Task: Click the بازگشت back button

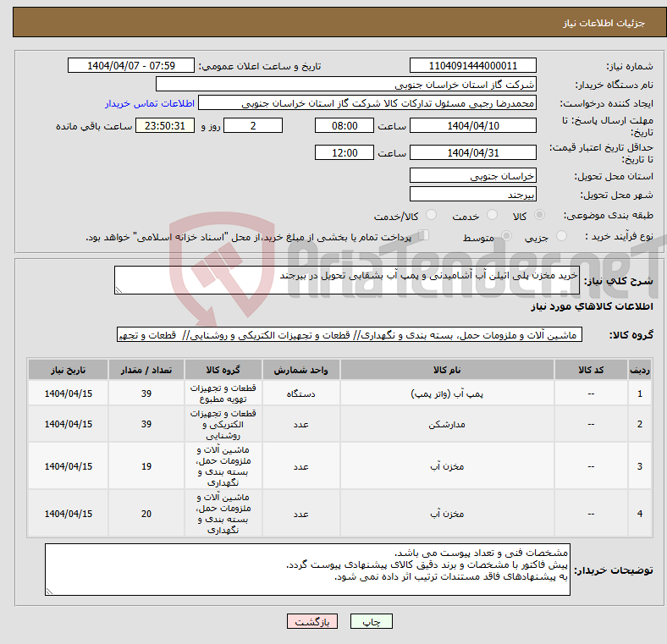Action: pos(312,621)
